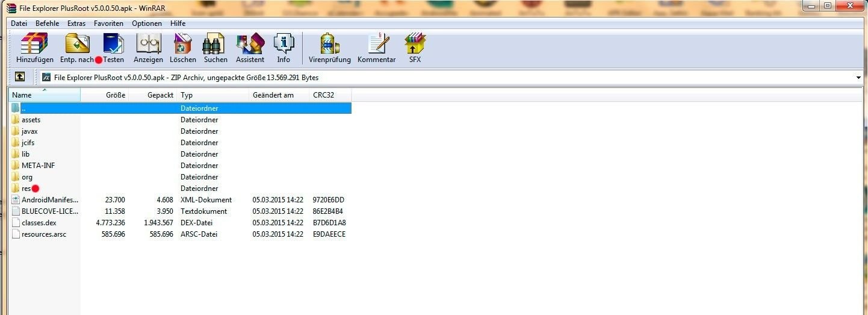868x315 pixels.
Task: Expand the archive path dropdown arrow
Action: pos(858,78)
